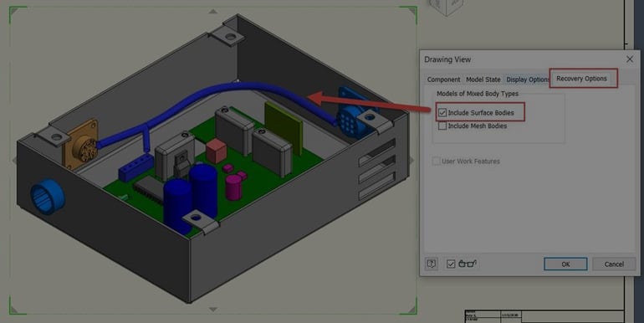Click the ViewCube at the top
Viewport: 644px width, 323px height.
[446, 7]
